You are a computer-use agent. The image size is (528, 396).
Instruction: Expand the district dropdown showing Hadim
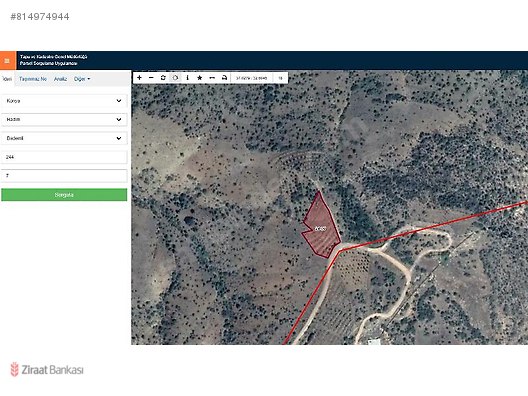point(64,120)
